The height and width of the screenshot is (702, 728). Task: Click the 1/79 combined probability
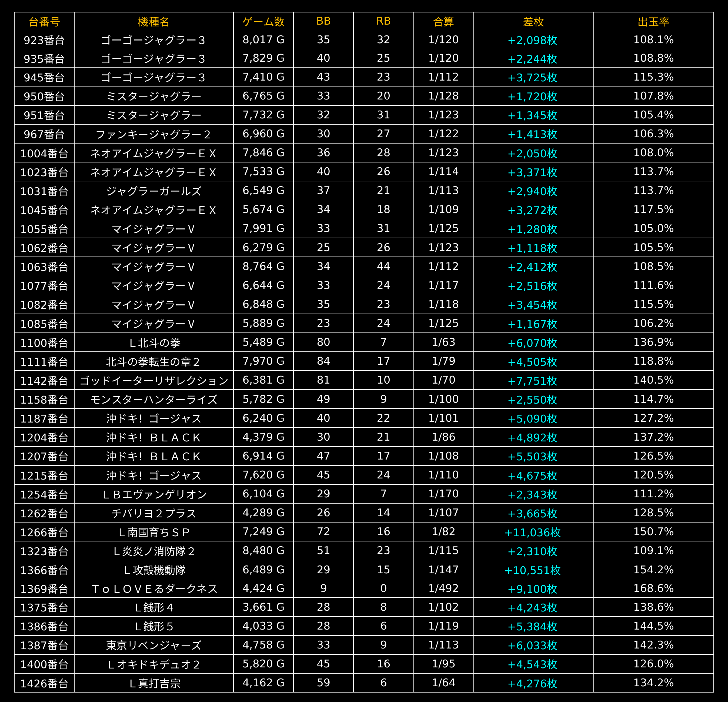tap(443, 362)
